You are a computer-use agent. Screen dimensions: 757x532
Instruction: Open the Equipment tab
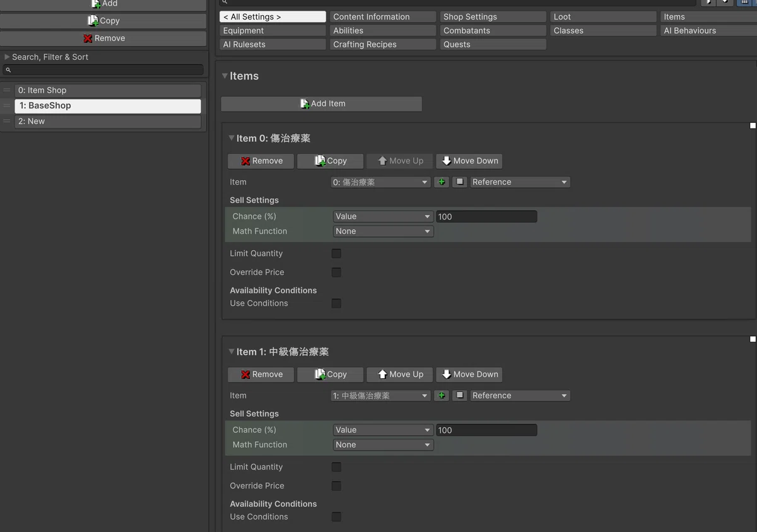coord(273,31)
